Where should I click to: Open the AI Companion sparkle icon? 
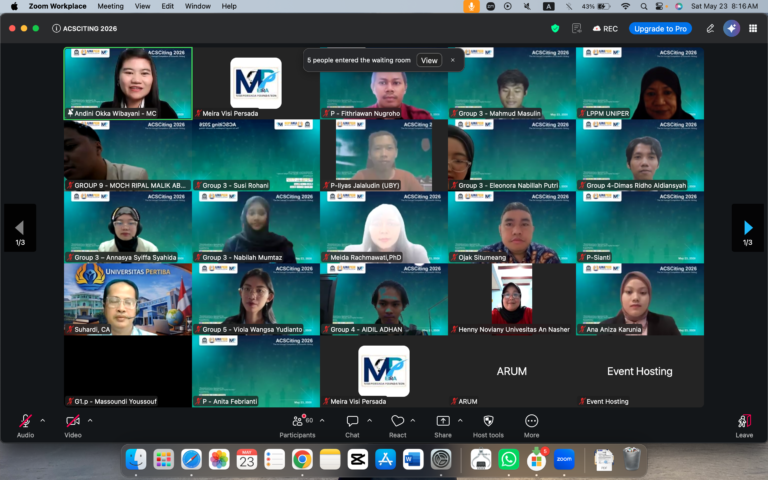coord(731,28)
